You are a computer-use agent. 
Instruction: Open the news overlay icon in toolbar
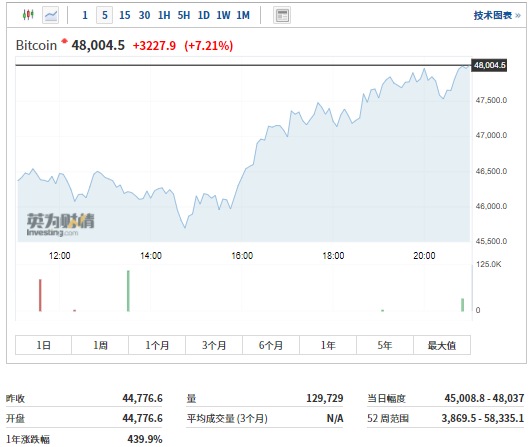(x=282, y=15)
